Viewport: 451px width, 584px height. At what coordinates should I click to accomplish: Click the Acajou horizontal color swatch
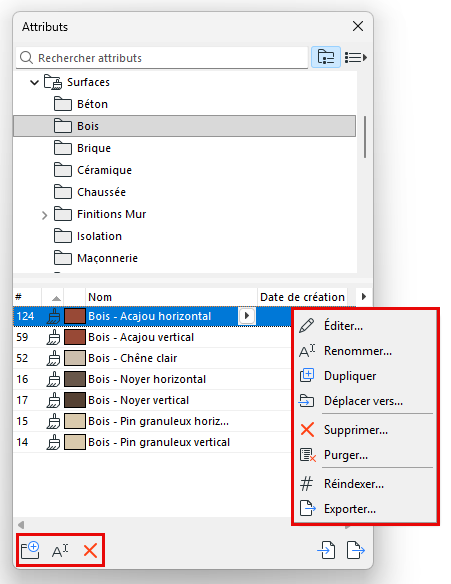(75, 316)
